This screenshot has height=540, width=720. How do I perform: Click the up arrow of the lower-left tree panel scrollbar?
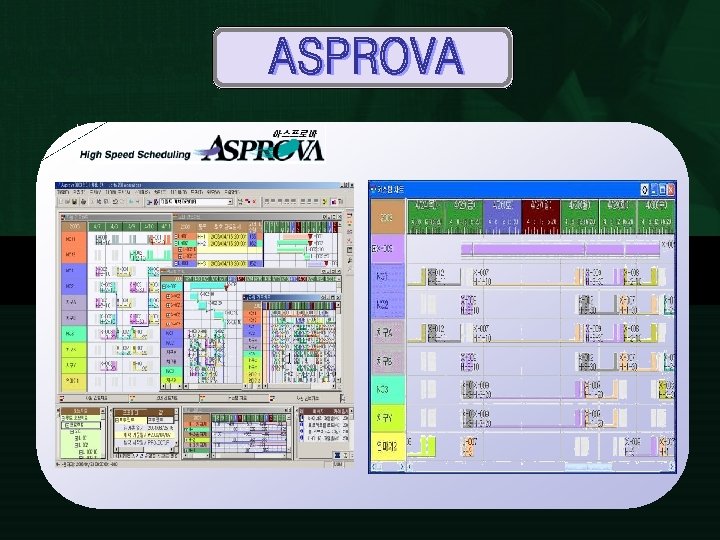pyautogui.click(x=103, y=411)
